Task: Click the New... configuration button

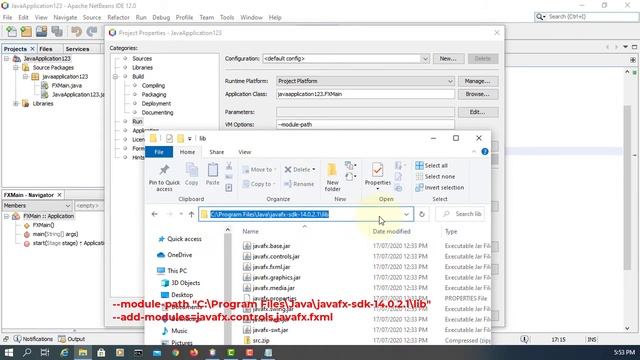Action: click(448, 59)
